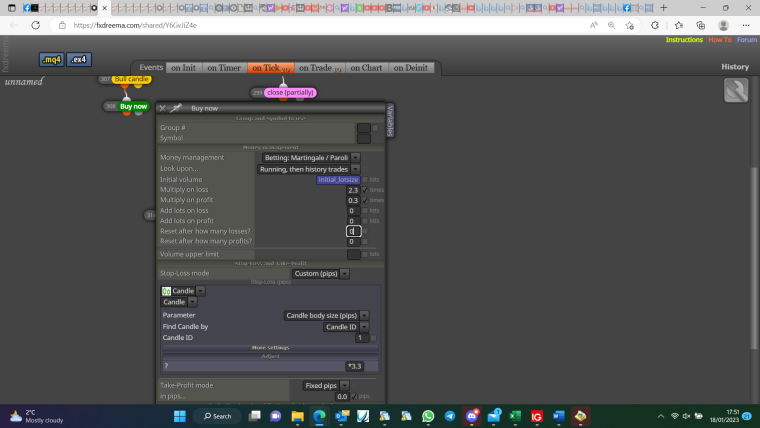Toggle the Take-Profit pips checkbox
This screenshot has height=428, width=760.
pos(354,396)
